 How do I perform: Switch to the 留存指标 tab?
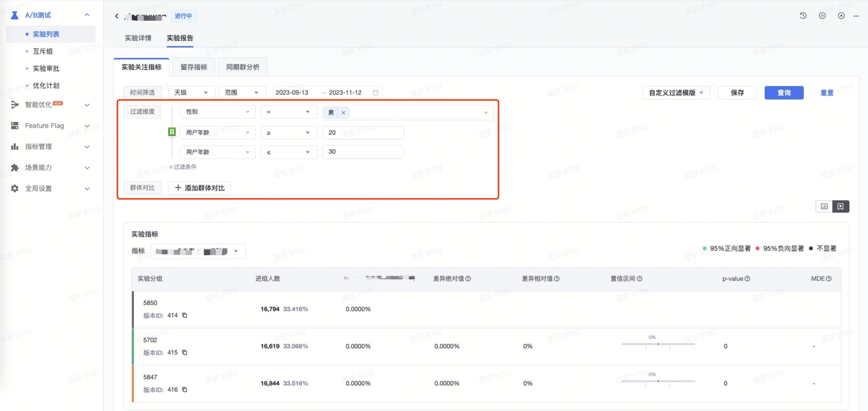[x=194, y=67]
